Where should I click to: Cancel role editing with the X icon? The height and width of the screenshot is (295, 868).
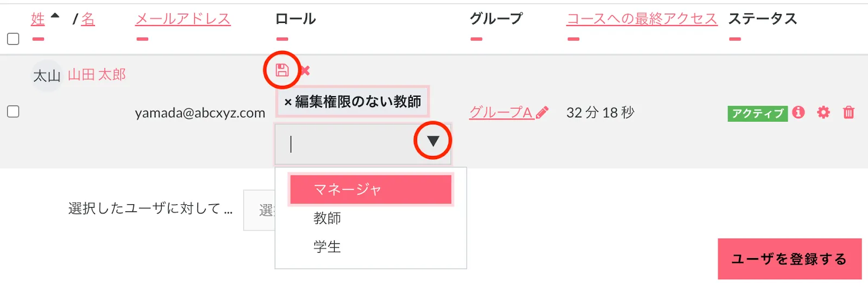pos(305,71)
